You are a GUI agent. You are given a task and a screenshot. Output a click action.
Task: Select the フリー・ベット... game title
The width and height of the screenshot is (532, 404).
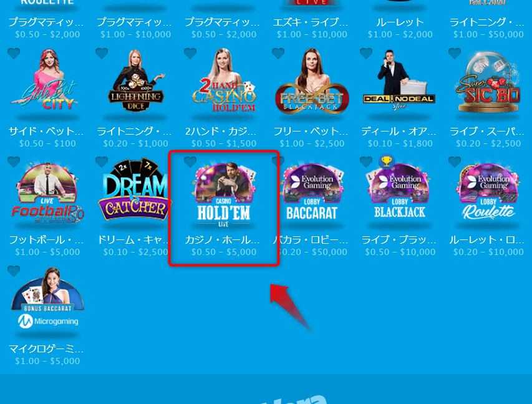point(311,132)
